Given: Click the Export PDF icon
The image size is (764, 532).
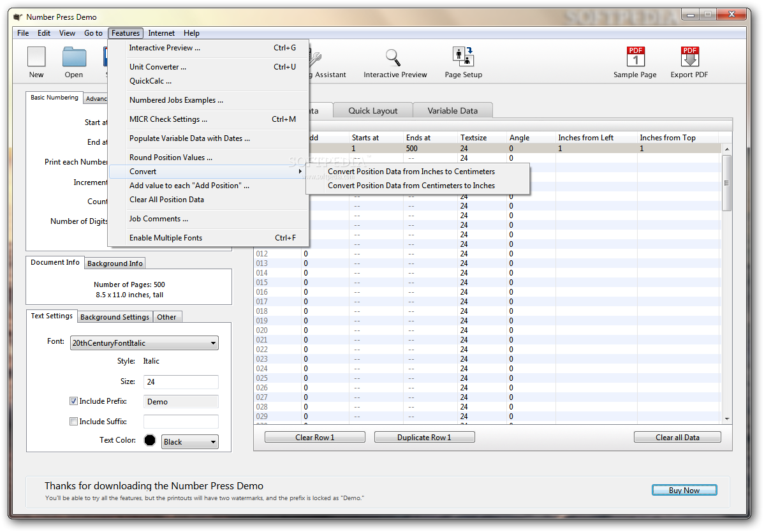Looking at the screenshot, I should click(689, 57).
